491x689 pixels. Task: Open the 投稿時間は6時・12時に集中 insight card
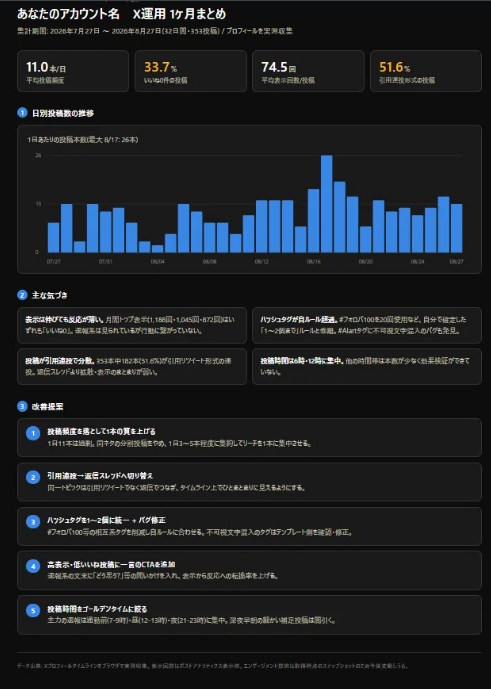click(x=367, y=366)
